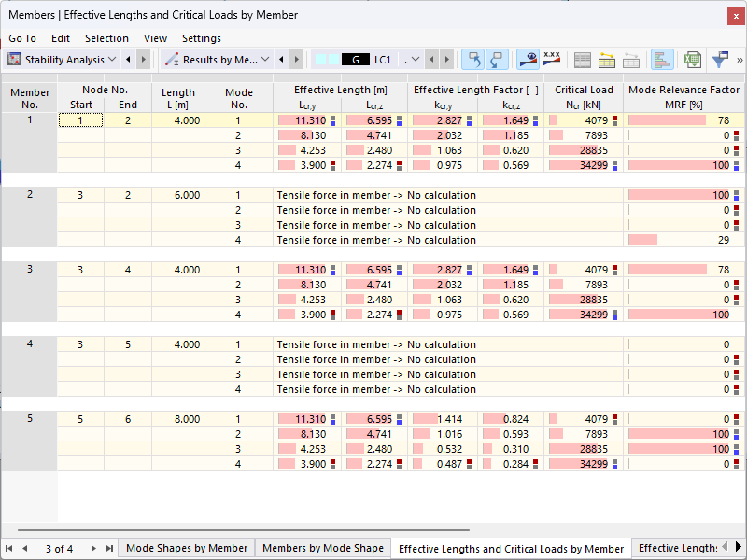Open the Settings menu
Image resolution: width=747 pixels, height=560 pixels.
[203, 38]
